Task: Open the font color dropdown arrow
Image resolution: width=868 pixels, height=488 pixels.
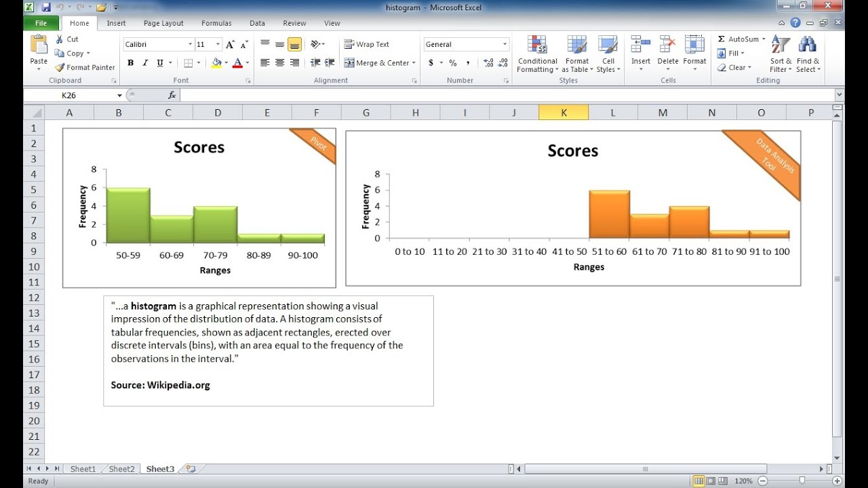Action: [248, 63]
